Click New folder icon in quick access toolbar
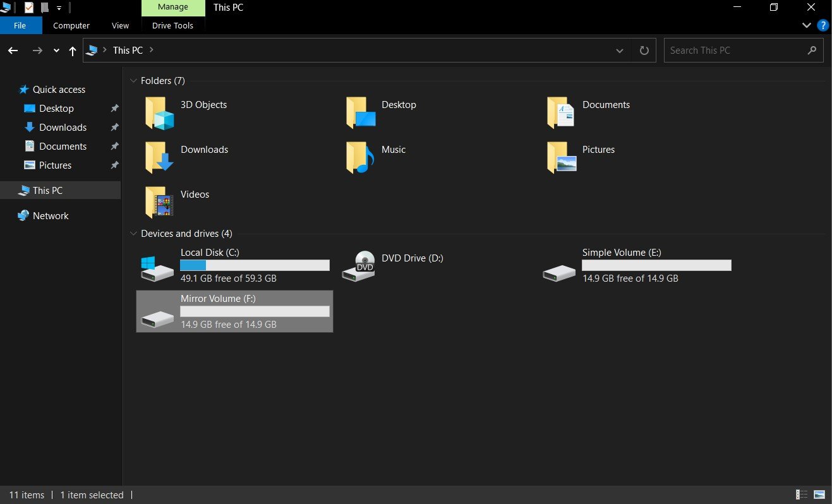Screen dimensions: 832x504 point(45,8)
